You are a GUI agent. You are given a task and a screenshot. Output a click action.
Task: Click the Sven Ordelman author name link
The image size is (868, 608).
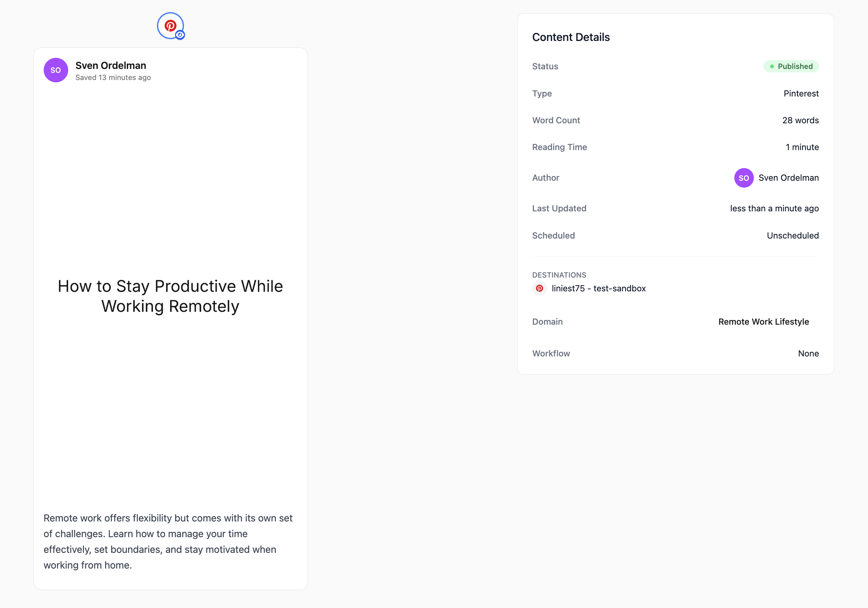point(789,178)
